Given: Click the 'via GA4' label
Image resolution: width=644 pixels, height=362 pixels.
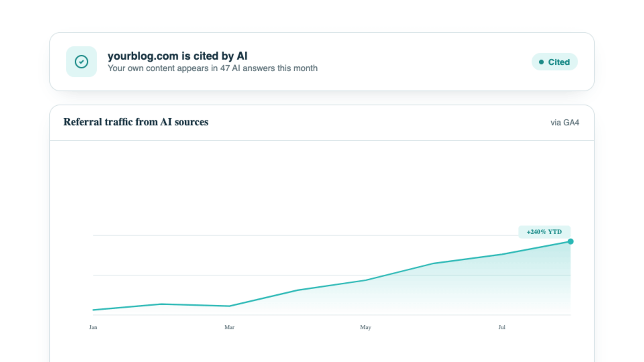Looking at the screenshot, I should (x=565, y=123).
